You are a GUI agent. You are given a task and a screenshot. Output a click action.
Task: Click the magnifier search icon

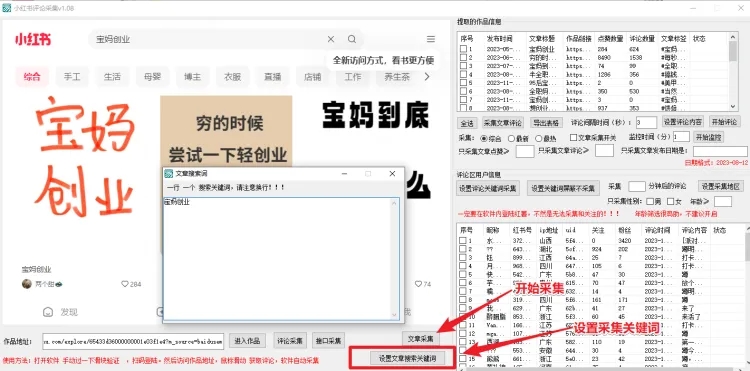[352, 39]
